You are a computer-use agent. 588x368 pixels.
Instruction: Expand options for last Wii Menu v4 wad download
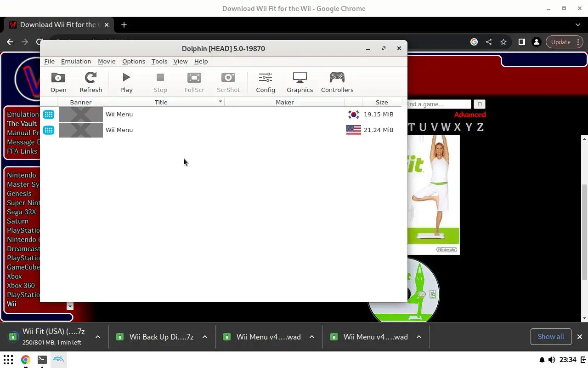click(x=419, y=337)
